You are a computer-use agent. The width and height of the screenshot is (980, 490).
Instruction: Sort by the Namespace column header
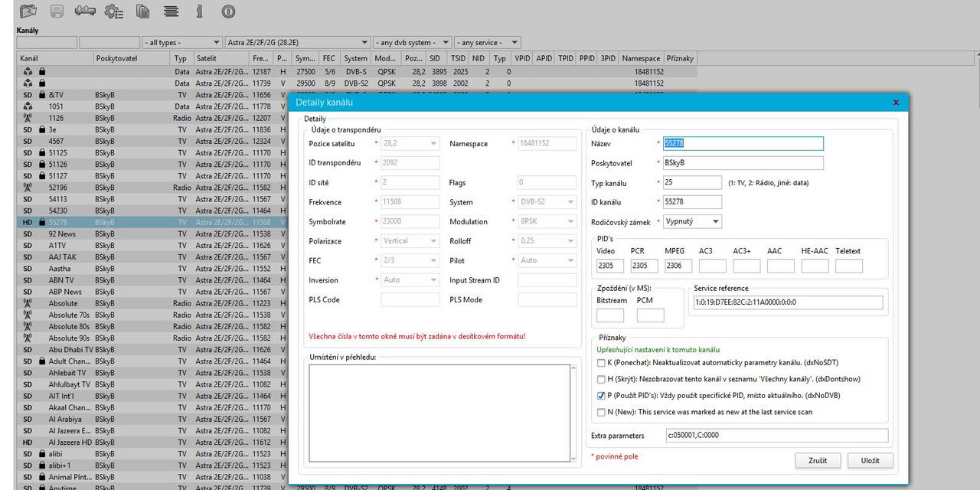(641, 58)
